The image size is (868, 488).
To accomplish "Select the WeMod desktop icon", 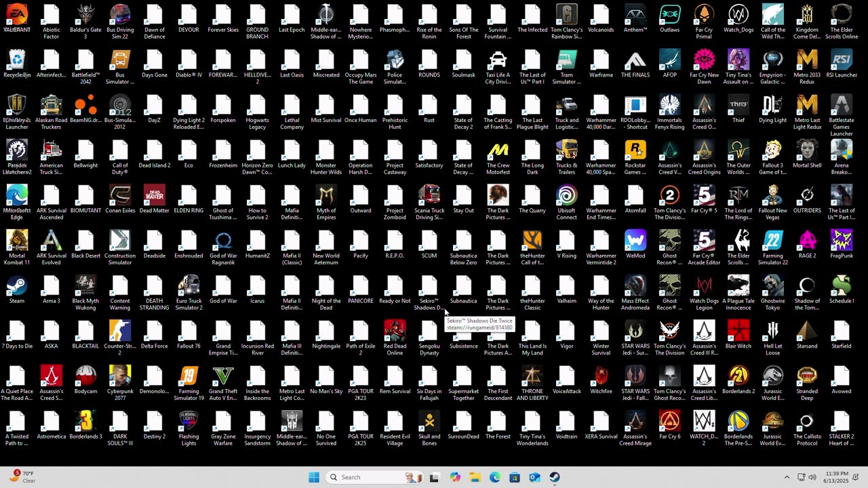I will coord(635,245).
